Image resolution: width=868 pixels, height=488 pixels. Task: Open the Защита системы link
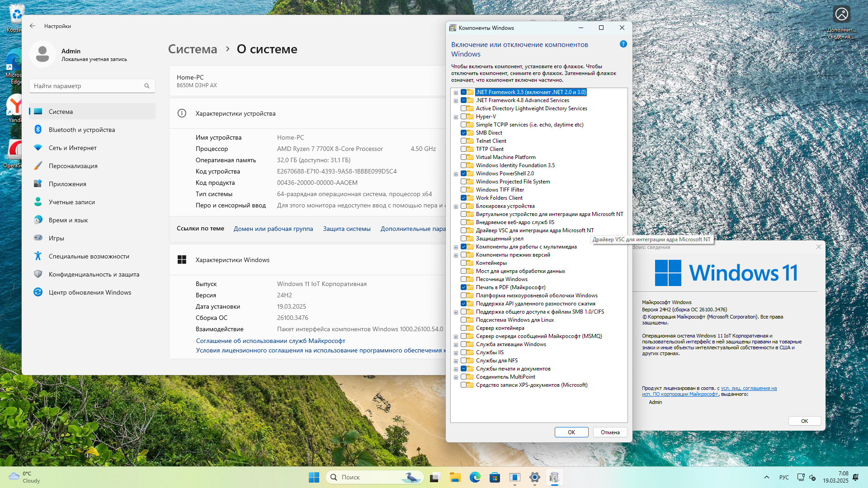tap(346, 229)
